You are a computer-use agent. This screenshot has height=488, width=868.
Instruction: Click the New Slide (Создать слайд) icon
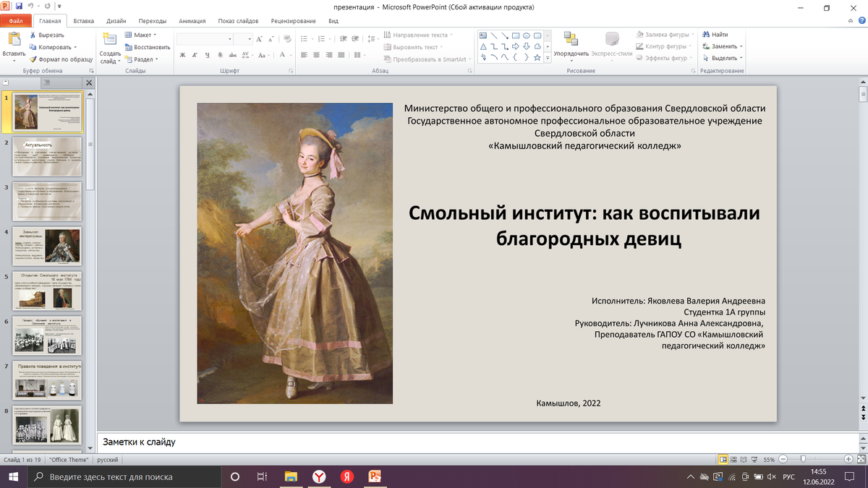pyautogui.click(x=111, y=40)
